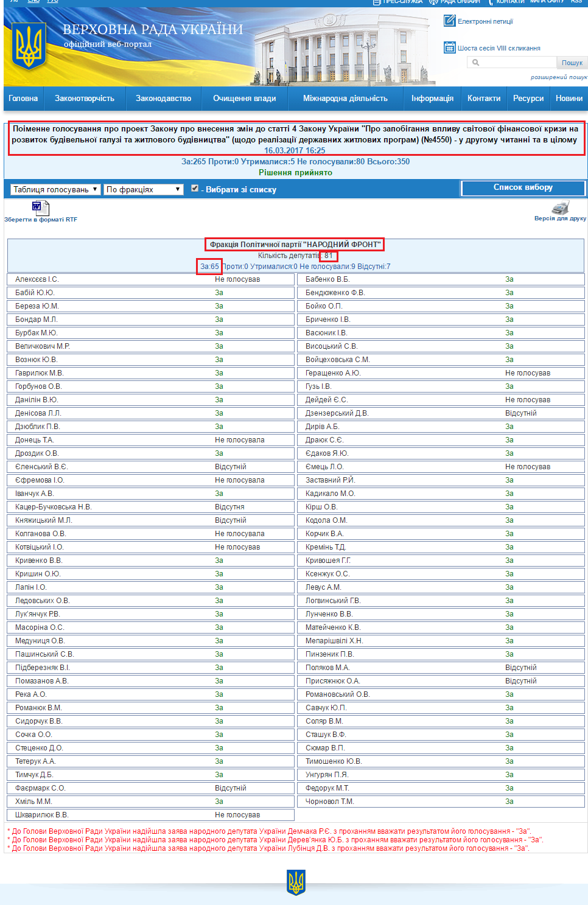Viewport: 588px width, 905px height.
Task: Select deputy name 'Геращенко А.Ю.'
Action: point(333,373)
